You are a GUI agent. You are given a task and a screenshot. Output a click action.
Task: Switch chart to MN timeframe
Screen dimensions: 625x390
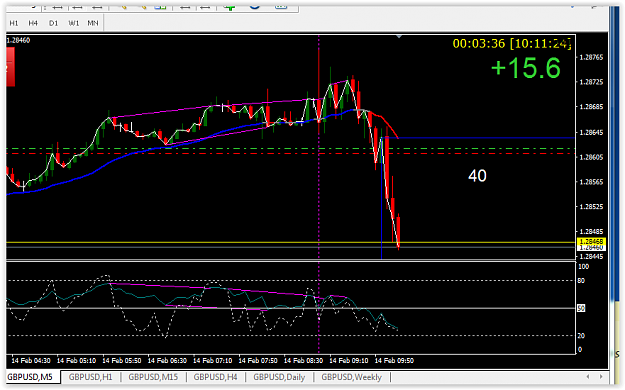tap(93, 23)
